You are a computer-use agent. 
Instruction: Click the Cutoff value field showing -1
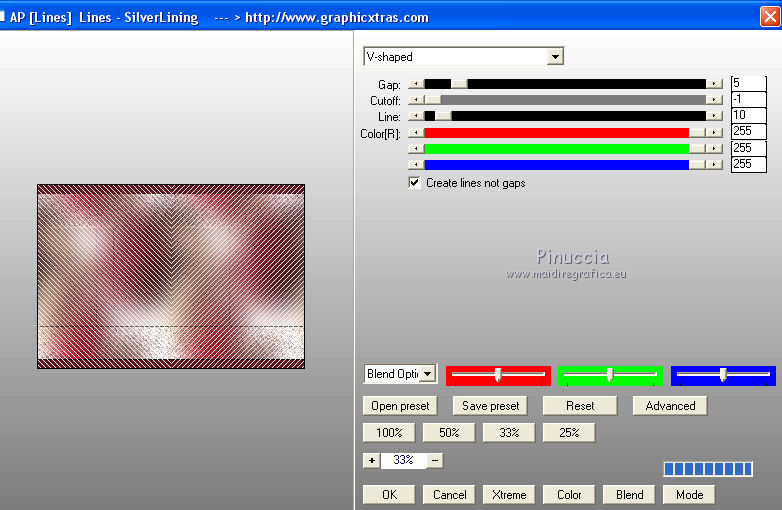coord(748,99)
